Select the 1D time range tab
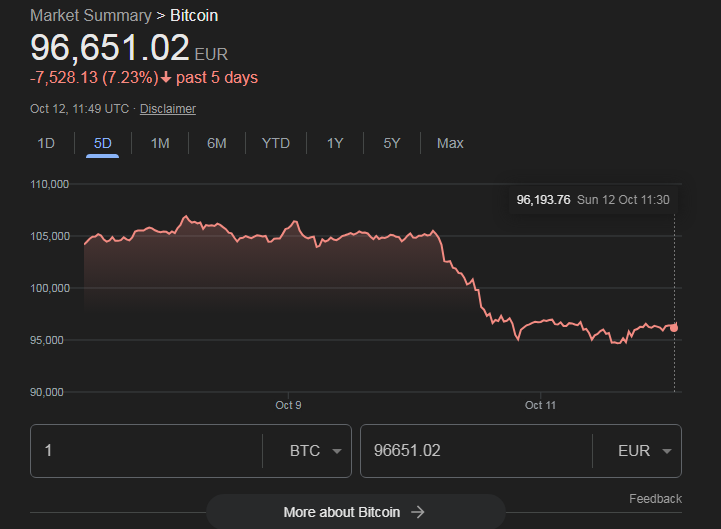The height and width of the screenshot is (529, 721). (46, 143)
